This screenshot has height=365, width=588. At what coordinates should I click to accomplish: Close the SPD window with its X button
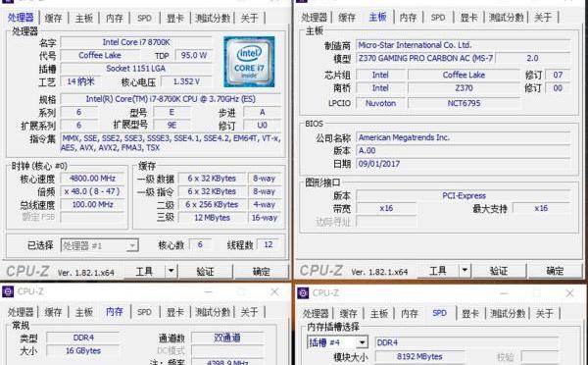570,293
